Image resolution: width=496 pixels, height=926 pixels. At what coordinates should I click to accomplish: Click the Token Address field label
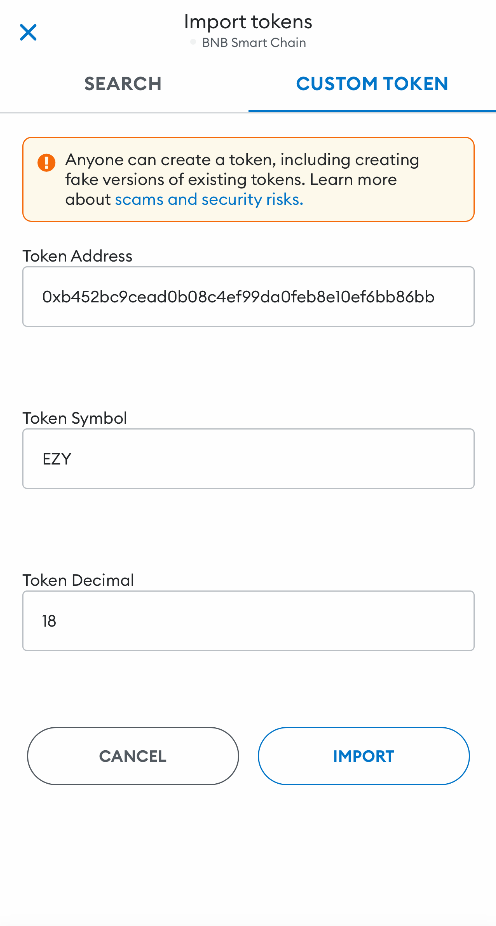click(x=77, y=256)
